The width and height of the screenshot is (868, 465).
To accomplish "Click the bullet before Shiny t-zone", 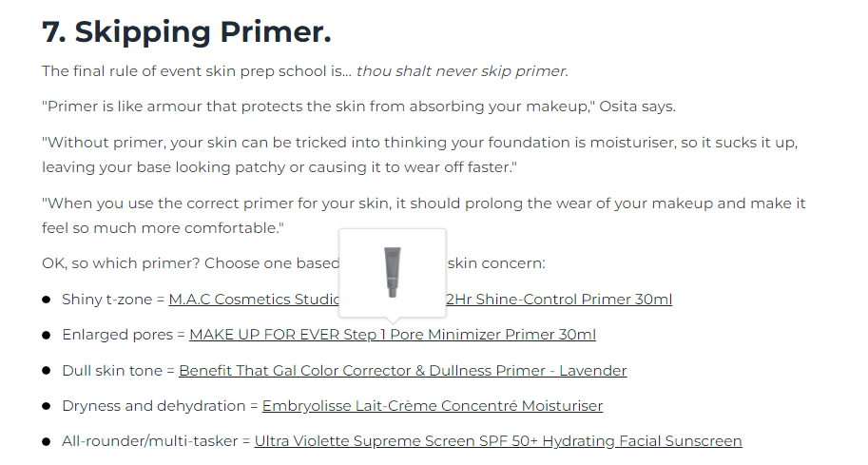I will [47, 300].
